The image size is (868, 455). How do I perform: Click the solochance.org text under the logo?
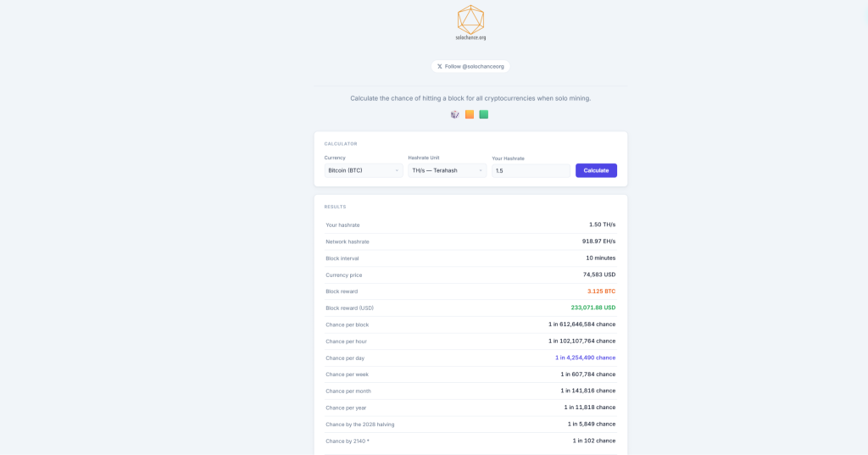(470, 37)
